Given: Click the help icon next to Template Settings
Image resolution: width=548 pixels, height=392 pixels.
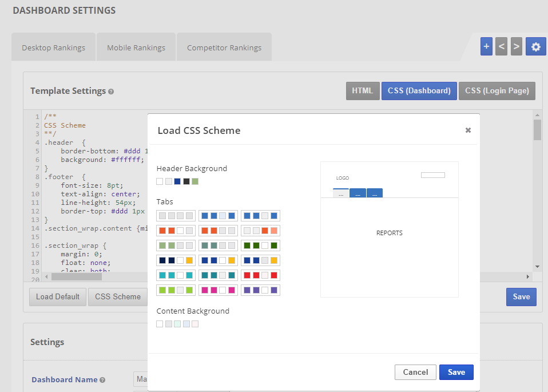Looking at the screenshot, I should point(111,92).
